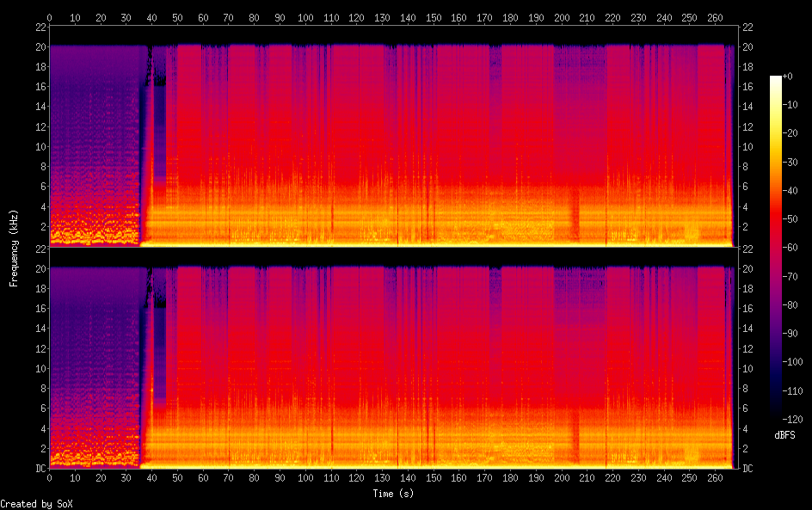
Task: Click the "Created by SoX" text
Action: (36, 504)
